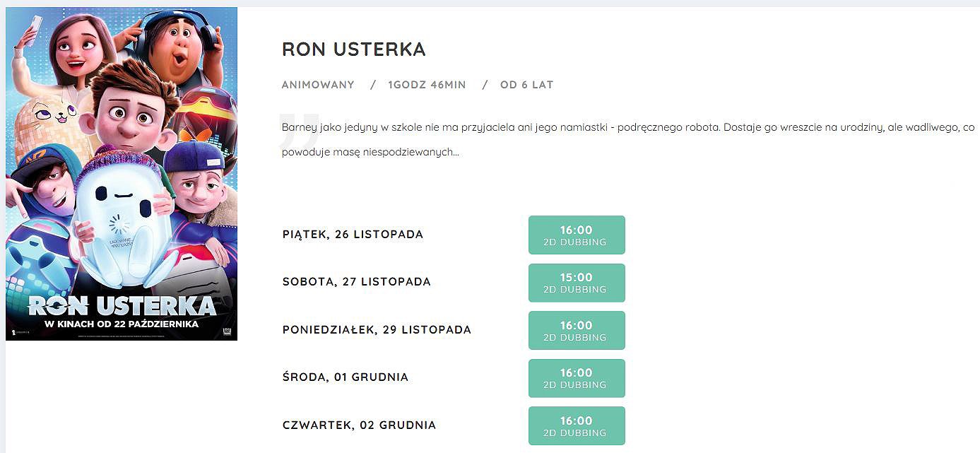Click the Sobota, 27 Listopada date label
This screenshot has width=980, height=453.
tap(356, 282)
